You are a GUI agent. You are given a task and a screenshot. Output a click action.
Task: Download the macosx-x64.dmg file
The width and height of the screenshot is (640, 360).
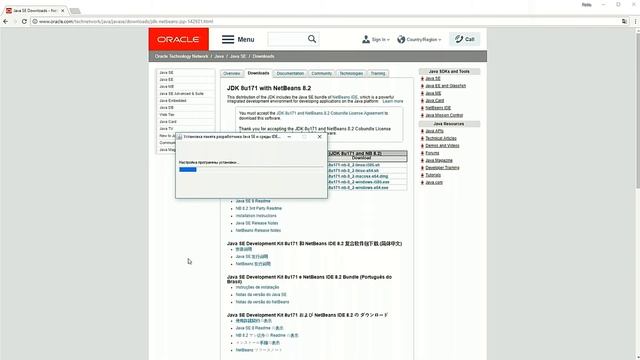click(358, 176)
